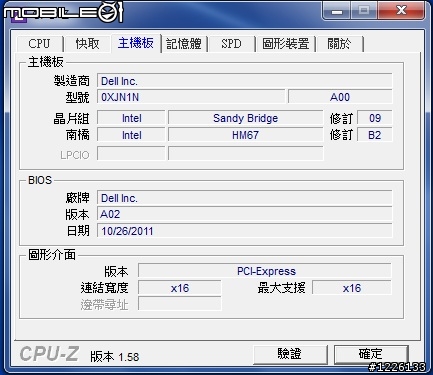Click the BIOS brand field Dell Inc.
433x375 pixels.
[x=245, y=198]
